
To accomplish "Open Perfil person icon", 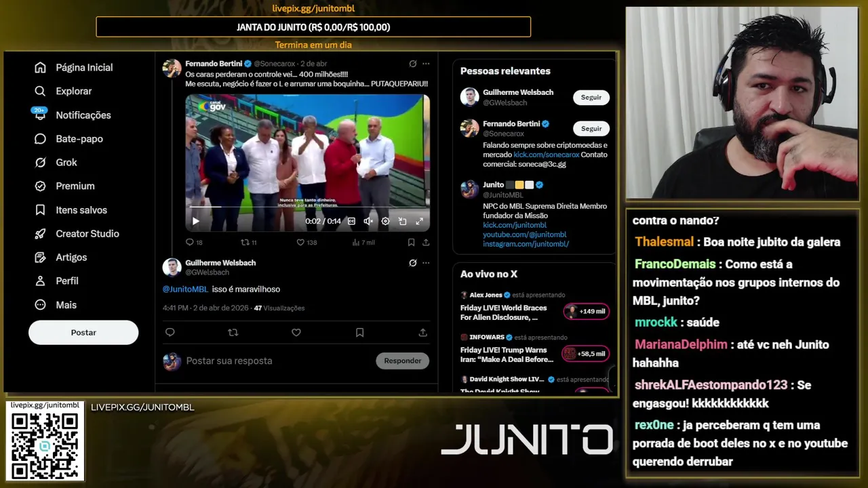I will click(40, 281).
